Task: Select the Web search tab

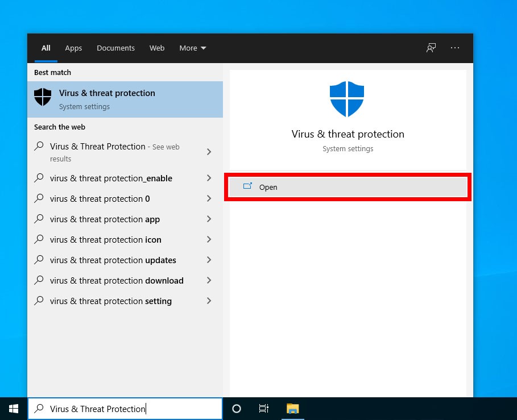Action: tap(157, 48)
